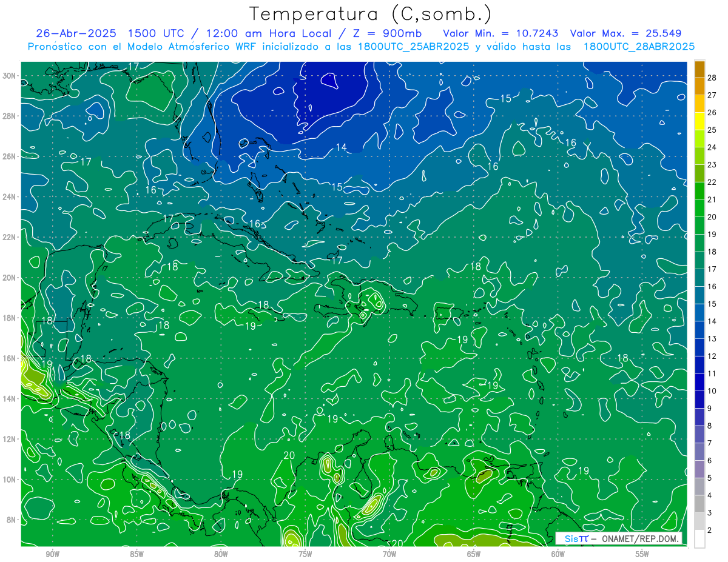This screenshot has height=562, width=728.
Task: Click the "22N" latitude axis label
Action: (x=10, y=237)
